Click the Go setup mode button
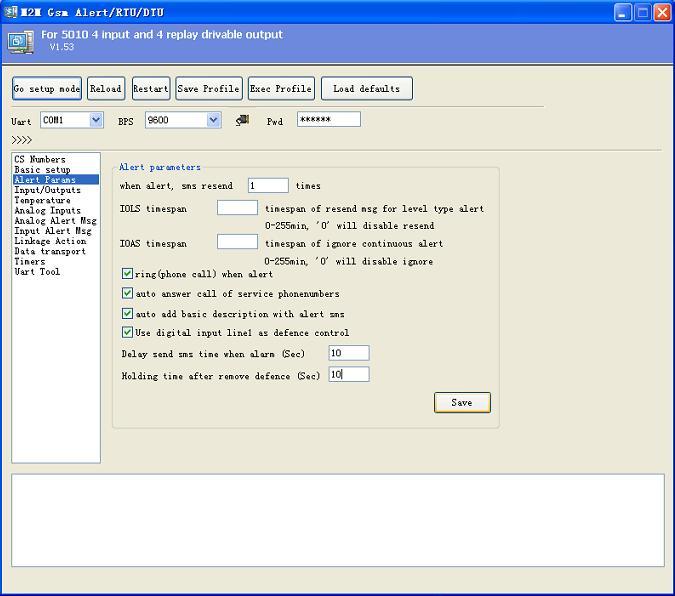675x596 pixels. 47,89
